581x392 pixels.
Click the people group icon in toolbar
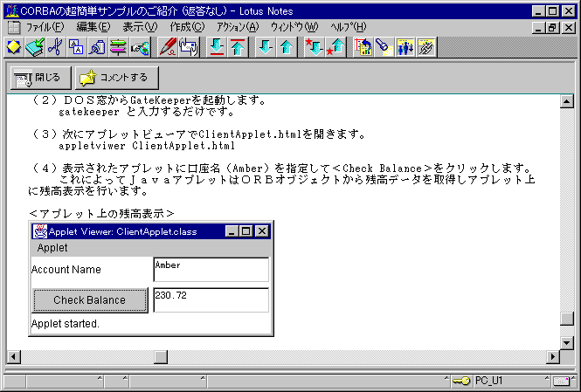click(405, 46)
